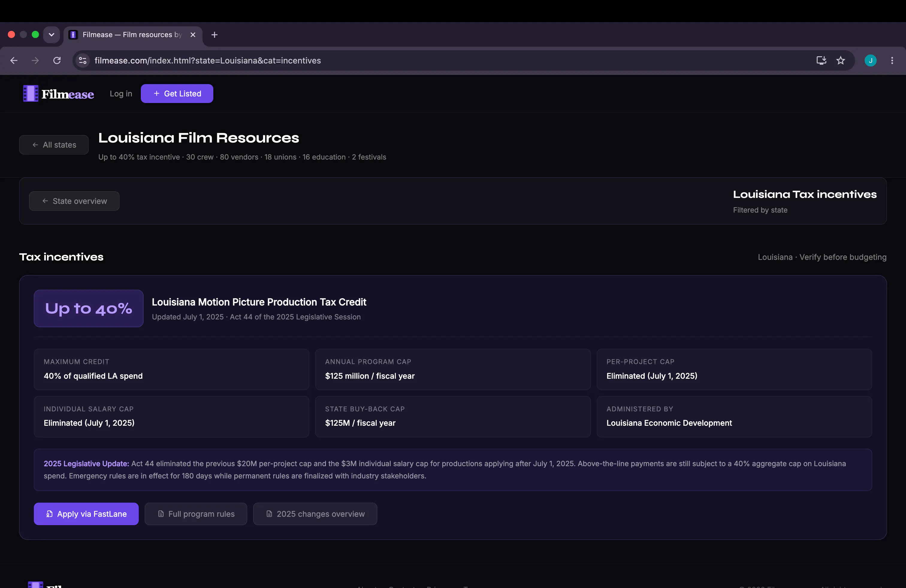Open the 2025 changes overview

(x=315, y=514)
